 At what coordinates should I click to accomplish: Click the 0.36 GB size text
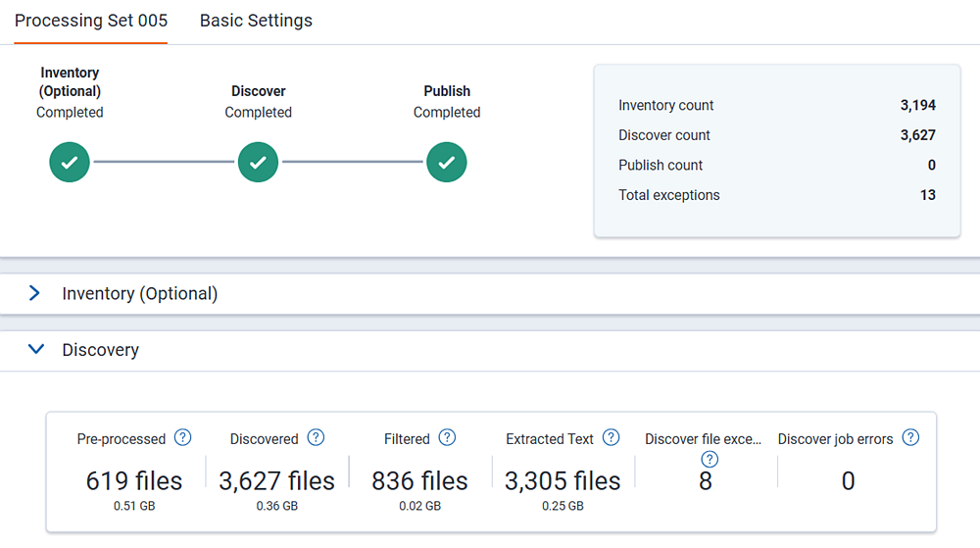click(x=277, y=506)
